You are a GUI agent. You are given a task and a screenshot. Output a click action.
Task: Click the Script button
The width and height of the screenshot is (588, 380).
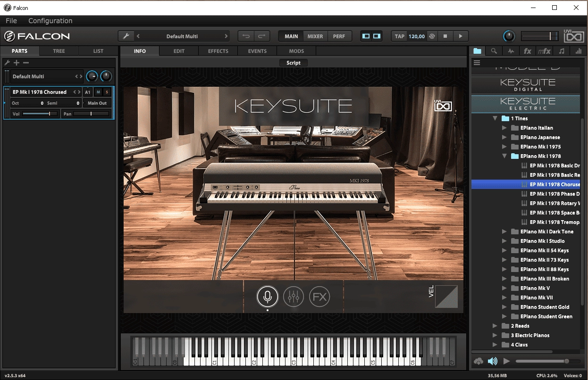click(x=294, y=63)
